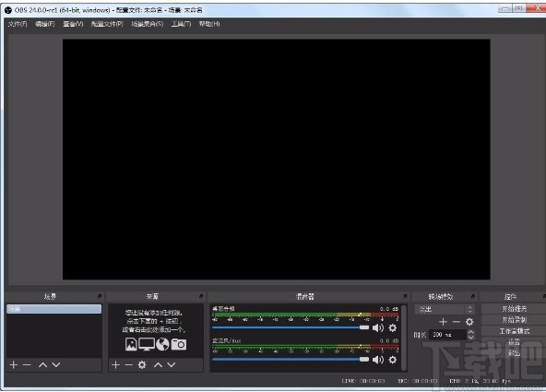Open Settings button 设置 in Controls
This screenshot has height=392, width=546.
(514, 342)
